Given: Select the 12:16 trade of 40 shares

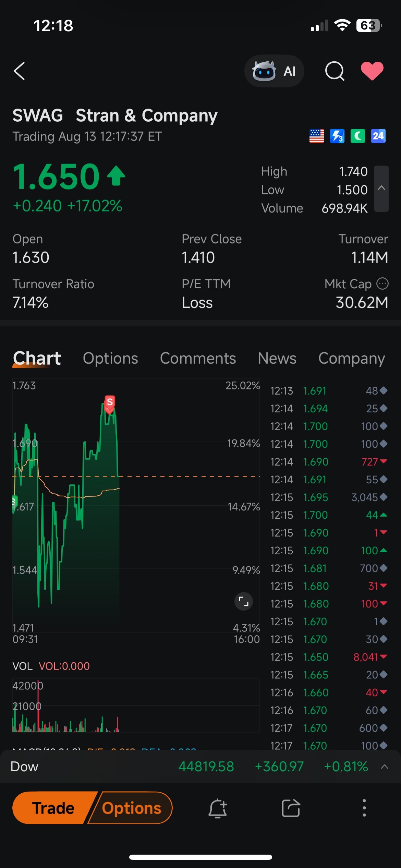Looking at the screenshot, I should point(329,692).
